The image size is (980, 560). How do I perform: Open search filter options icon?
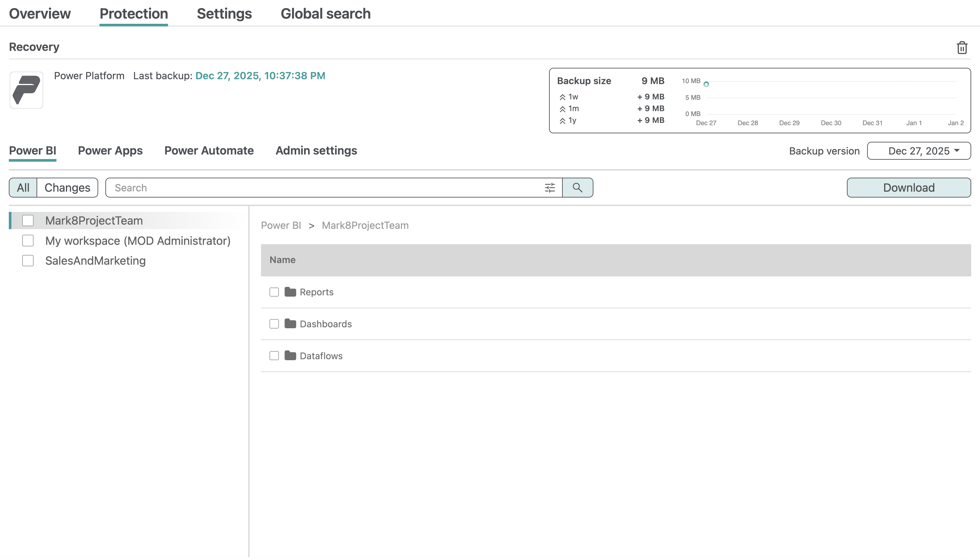tap(550, 188)
